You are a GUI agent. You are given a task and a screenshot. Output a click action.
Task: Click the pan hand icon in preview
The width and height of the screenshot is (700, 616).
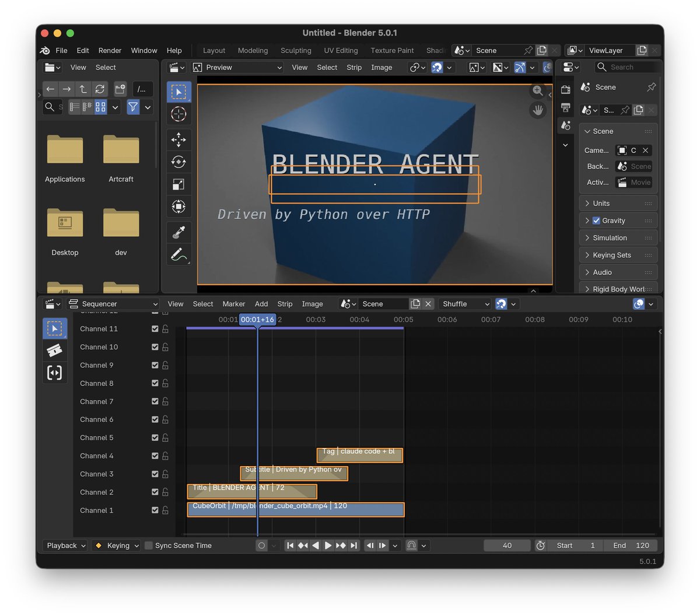click(538, 110)
